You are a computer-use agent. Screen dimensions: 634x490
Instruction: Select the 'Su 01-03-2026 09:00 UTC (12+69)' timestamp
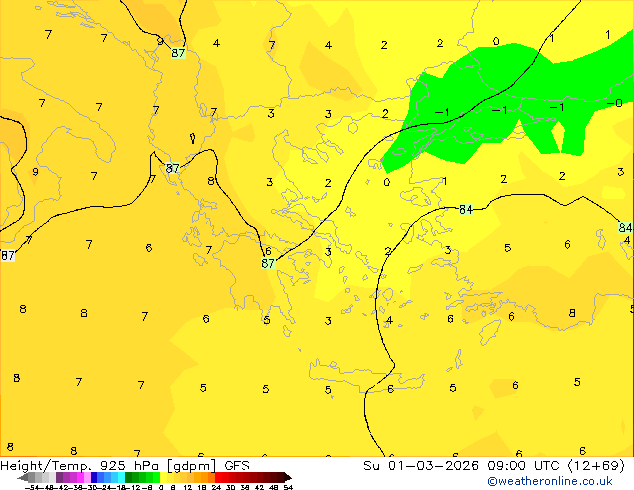click(x=494, y=466)
